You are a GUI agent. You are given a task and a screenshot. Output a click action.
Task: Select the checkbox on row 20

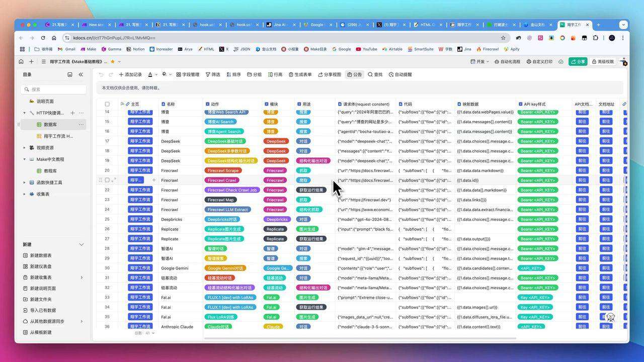(x=107, y=170)
